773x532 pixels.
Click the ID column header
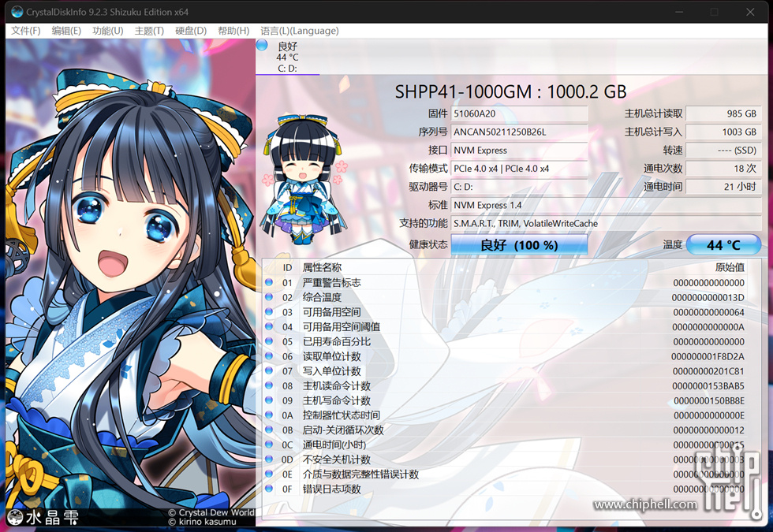(x=287, y=267)
